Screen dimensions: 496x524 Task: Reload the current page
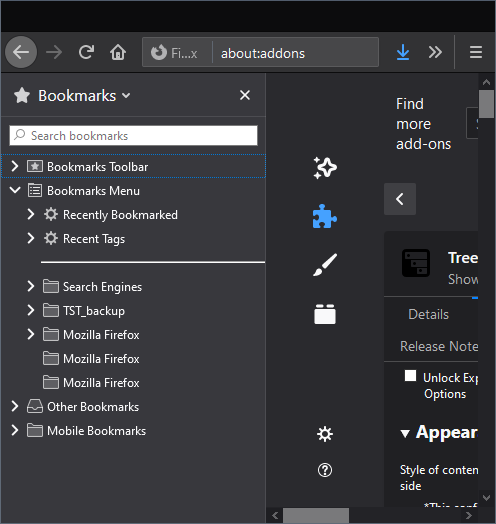(86, 52)
